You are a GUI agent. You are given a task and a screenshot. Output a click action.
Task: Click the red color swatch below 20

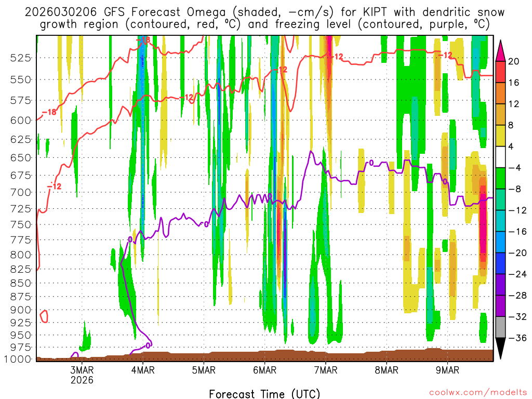coord(500,72)
